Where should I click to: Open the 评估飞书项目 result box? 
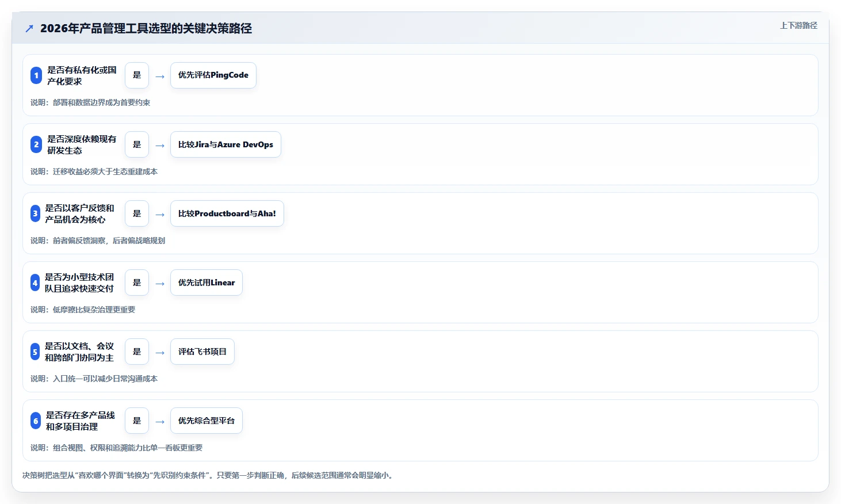[x=202, y=352]
